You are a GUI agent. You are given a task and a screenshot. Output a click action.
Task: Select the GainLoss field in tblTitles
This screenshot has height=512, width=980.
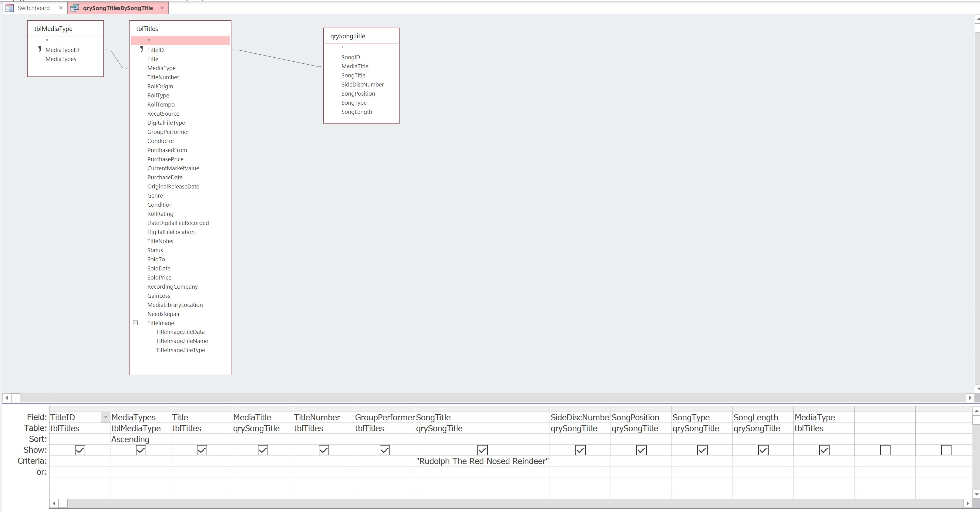click(x=159, y=296)
